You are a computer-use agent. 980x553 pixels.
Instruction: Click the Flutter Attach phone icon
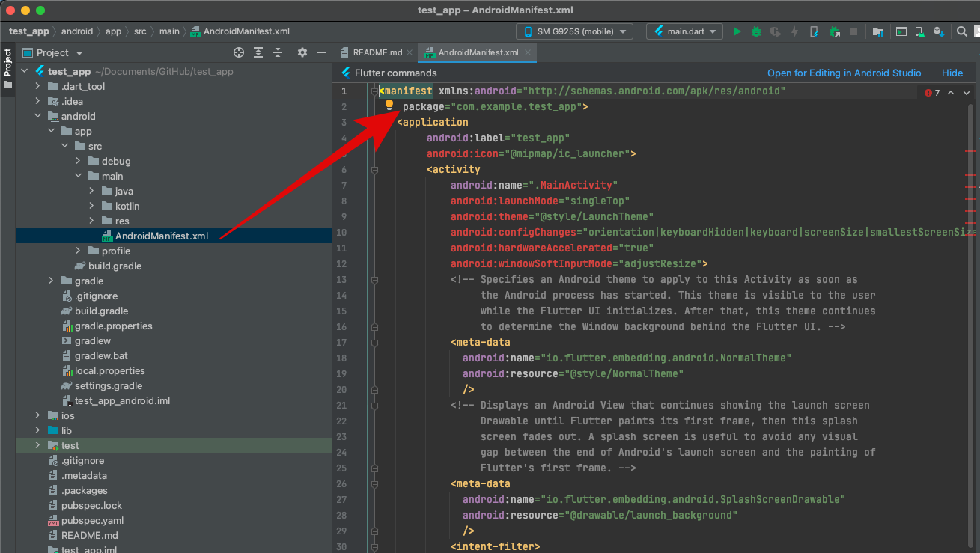814,31
